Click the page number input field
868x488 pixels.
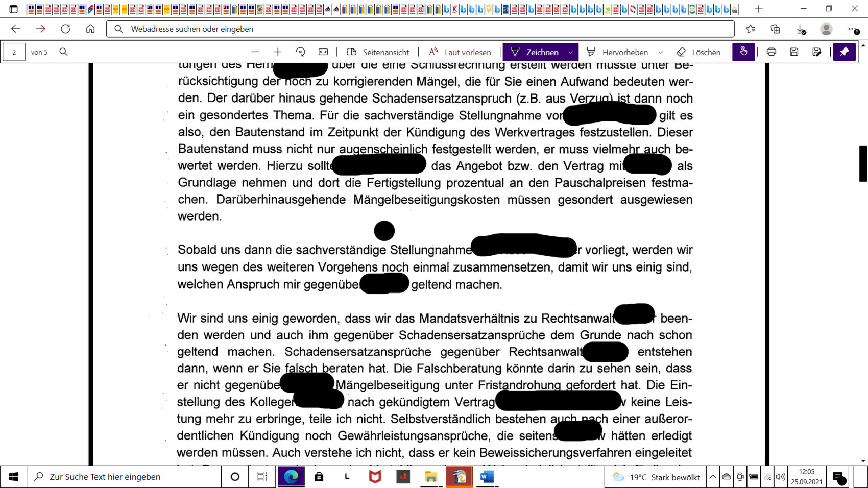click(x=14, y=52)
